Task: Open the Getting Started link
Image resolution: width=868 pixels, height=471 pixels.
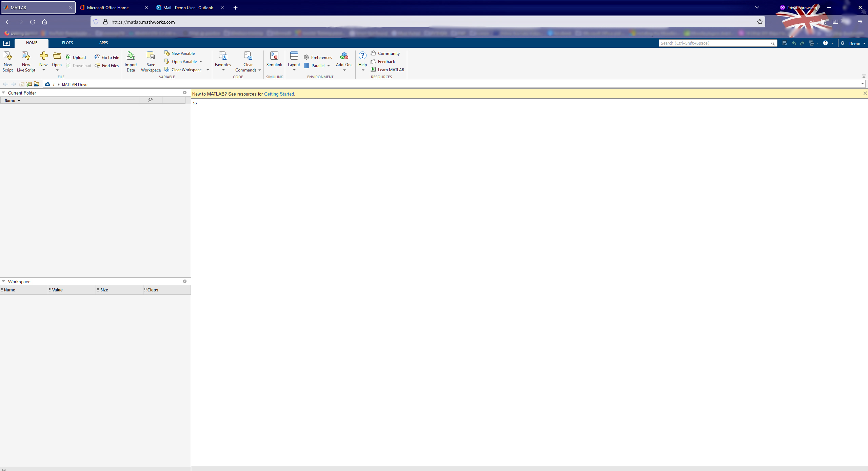Action: coord(279,94)
